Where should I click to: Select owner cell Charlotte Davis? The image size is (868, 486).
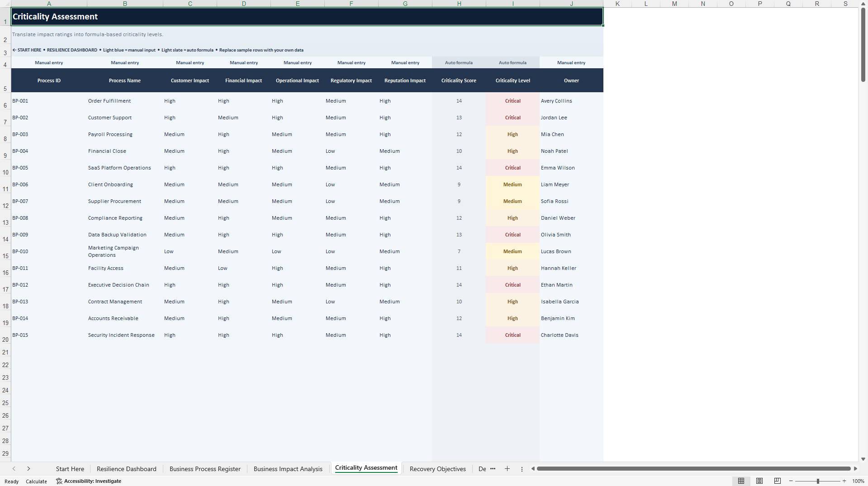(x=571, y=335)
